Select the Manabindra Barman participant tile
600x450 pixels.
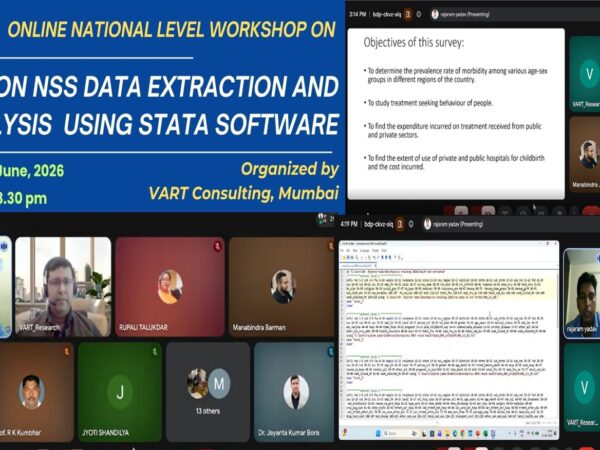pos(282,287)
